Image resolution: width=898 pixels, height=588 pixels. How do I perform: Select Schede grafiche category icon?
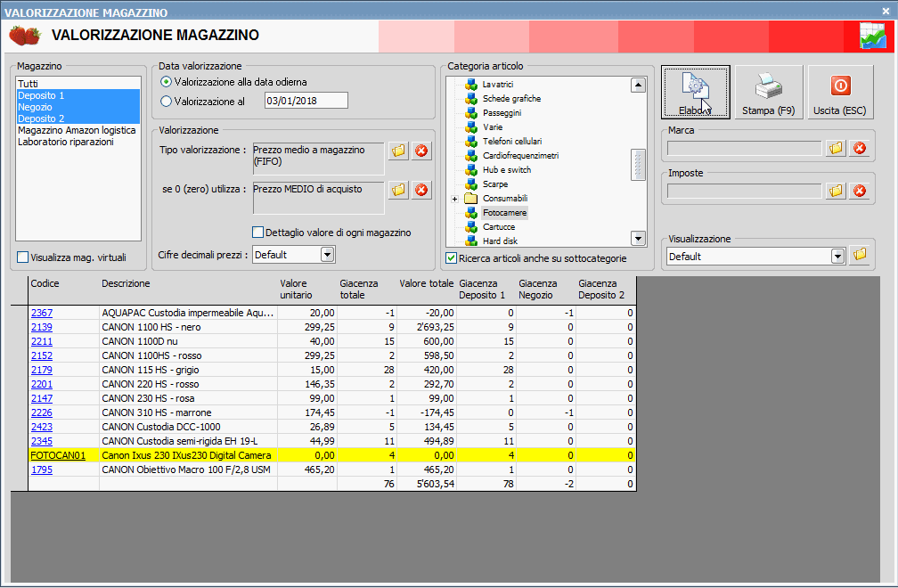pos(470,99)
